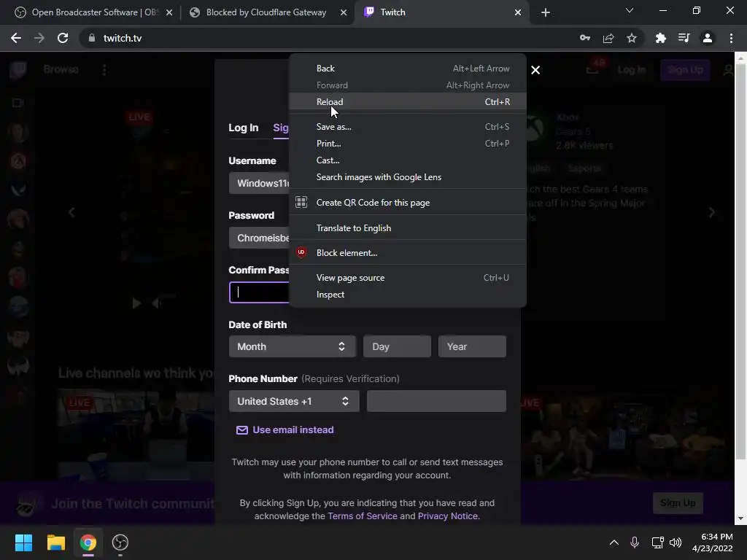Switch to the Log In tab
The image size is (747, 560).
pos(243,128)
